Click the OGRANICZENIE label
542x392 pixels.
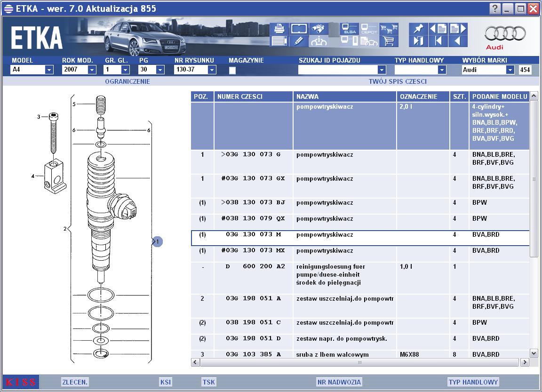pyautogui.click(x=127, y=81)
